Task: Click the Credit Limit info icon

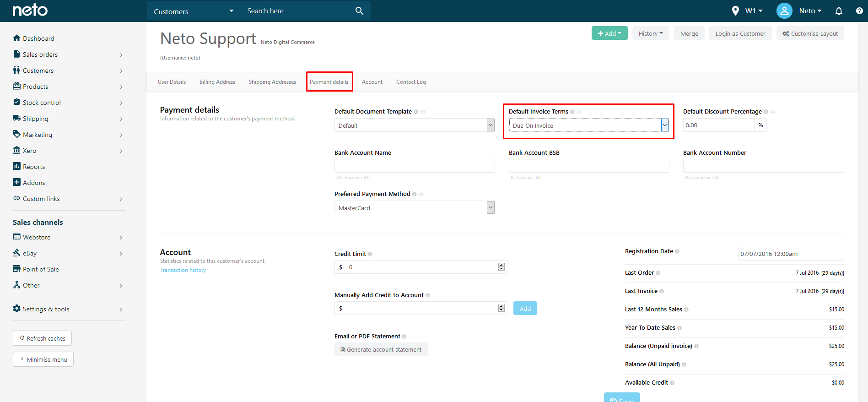Action: coord(370,254)
